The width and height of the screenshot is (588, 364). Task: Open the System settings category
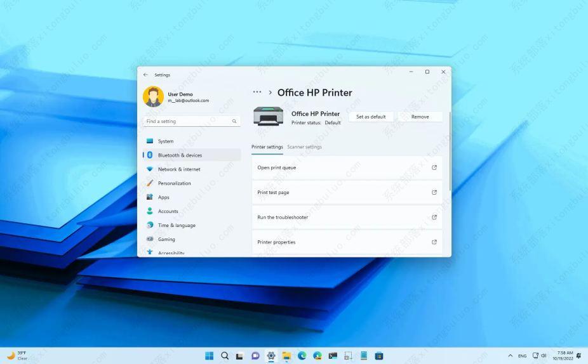(192, 141)
